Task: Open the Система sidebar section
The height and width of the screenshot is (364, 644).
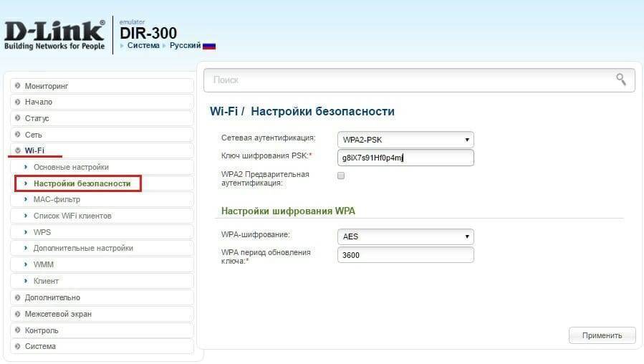Action: click(x=102, y=346)
